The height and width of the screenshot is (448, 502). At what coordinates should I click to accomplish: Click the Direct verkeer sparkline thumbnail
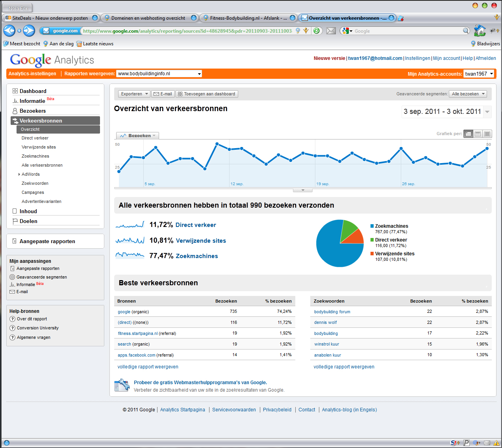(x=130, y=225)
